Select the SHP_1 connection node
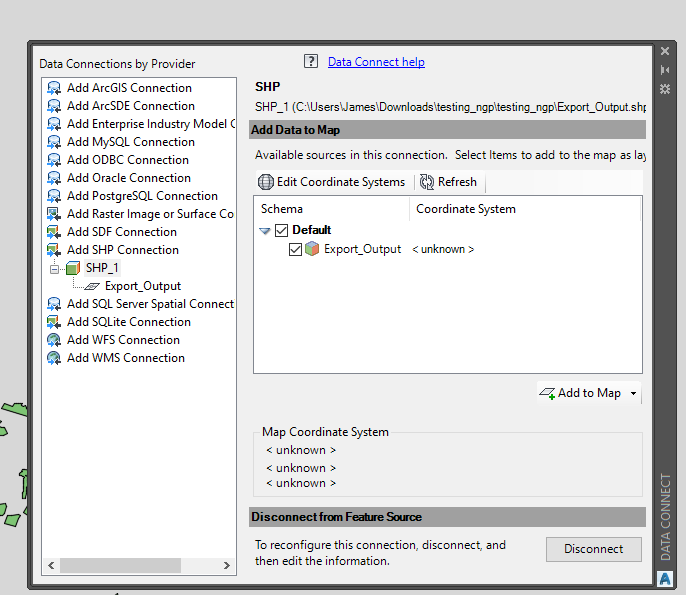The image size is (686, 595). (102, 268)
